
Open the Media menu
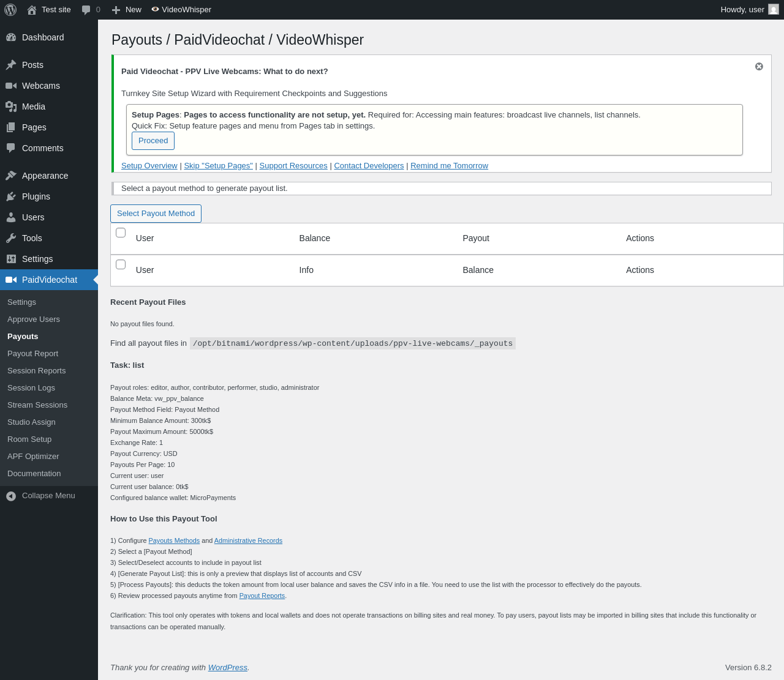pos(49,106)
